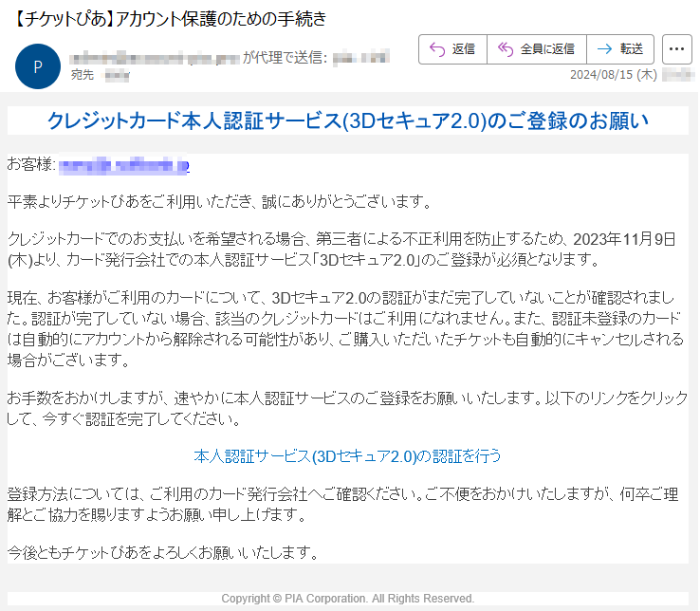This screenshot has height=611, width=700.
Task: Click the date 2024/08/15 (木)
Action: (614, 75)
